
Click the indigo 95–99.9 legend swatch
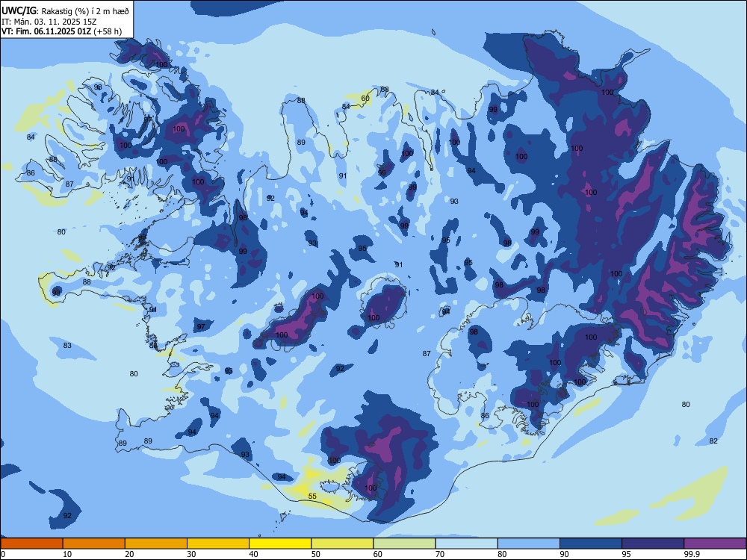(653, 544)
